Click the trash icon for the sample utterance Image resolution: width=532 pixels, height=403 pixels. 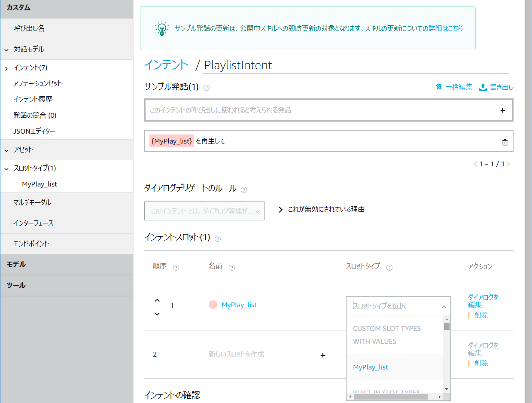point(505,142)
